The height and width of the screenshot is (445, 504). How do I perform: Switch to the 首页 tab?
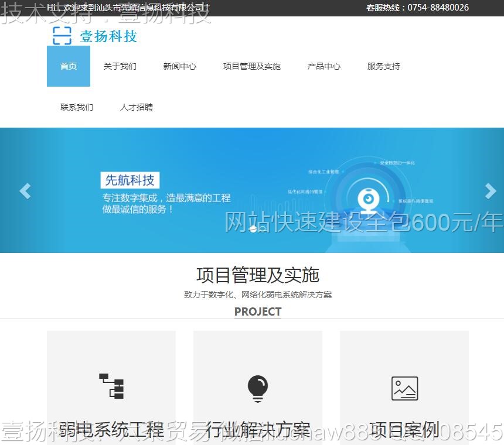pyautogui.click(x=68, y=66)
